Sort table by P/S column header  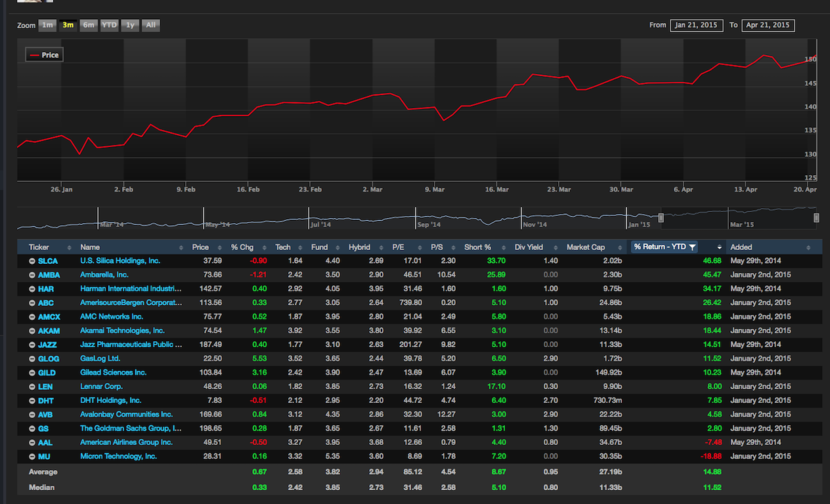click(x=437, y=247)
